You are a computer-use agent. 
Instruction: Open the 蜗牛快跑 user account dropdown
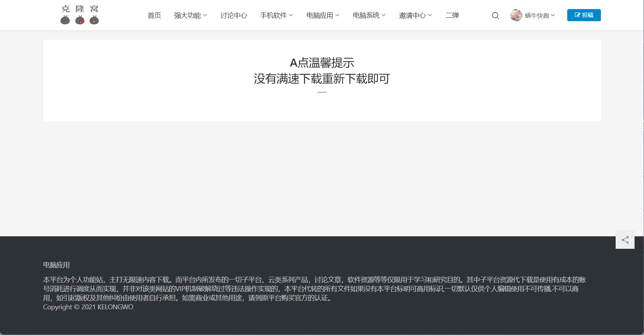coord(540,16)
